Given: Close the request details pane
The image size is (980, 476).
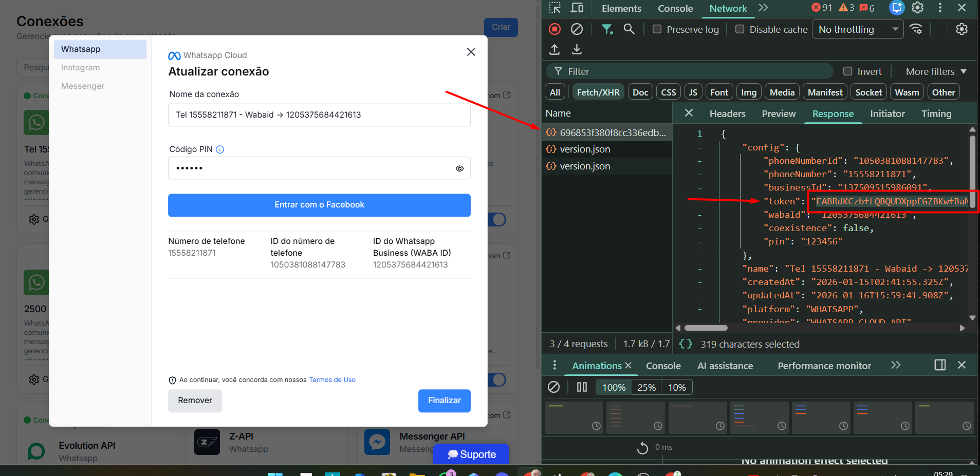Looking at the screenshot, I should (x=689, y=113).
